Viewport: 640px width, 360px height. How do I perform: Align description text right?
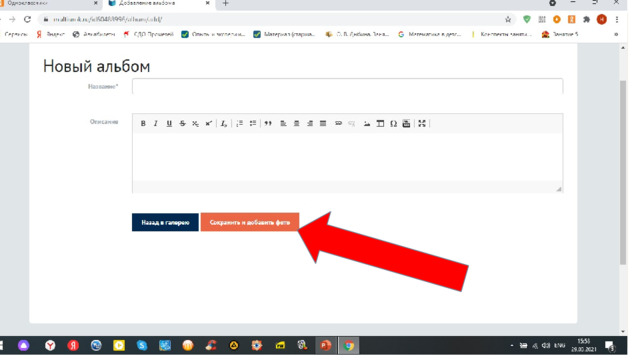point(310,123)
